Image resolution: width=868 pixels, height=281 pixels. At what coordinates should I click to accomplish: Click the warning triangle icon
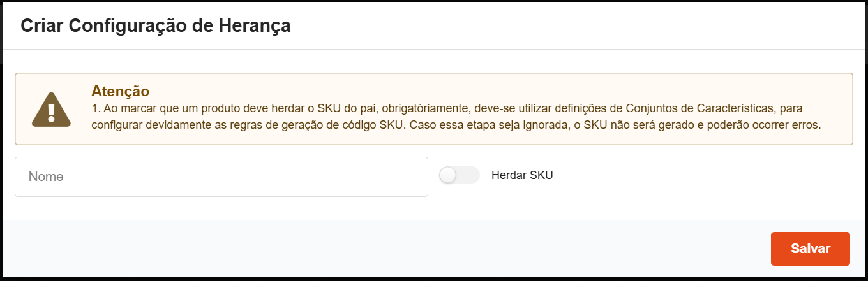point(51,110)
